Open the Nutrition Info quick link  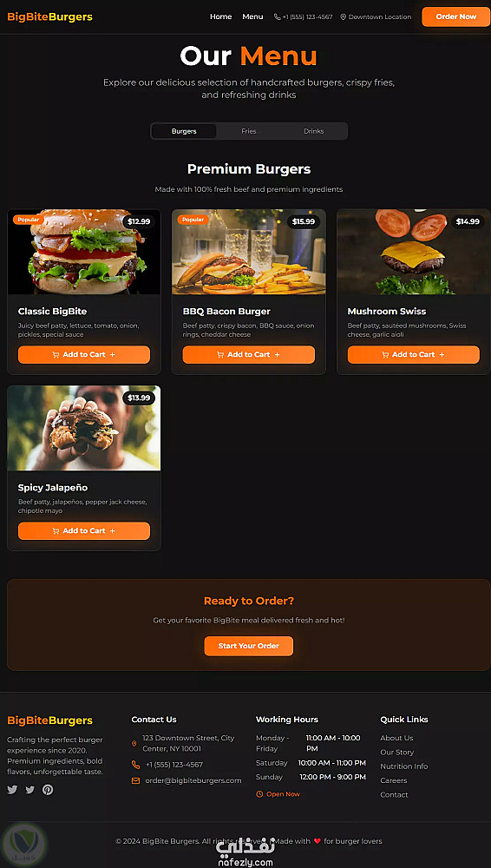[403, 766]
